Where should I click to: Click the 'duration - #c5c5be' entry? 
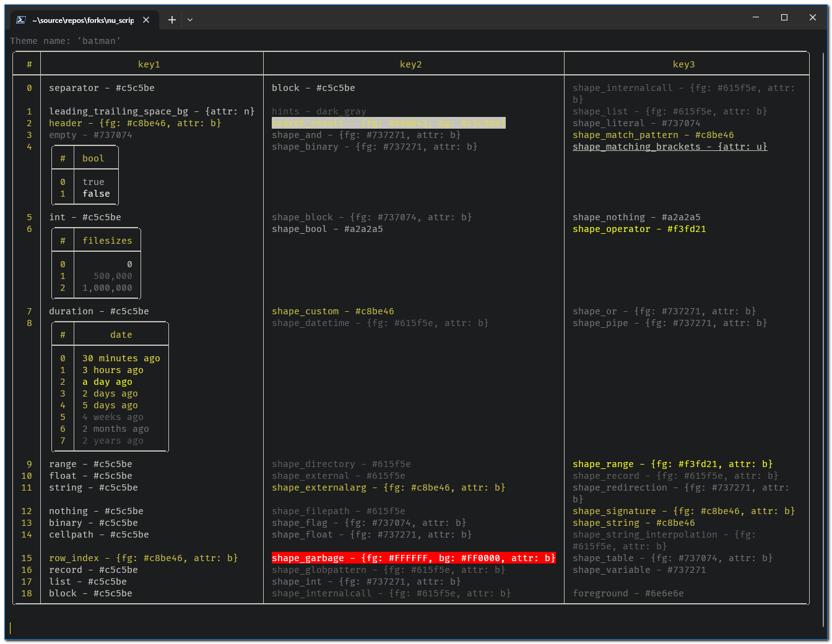pos(99,311)
